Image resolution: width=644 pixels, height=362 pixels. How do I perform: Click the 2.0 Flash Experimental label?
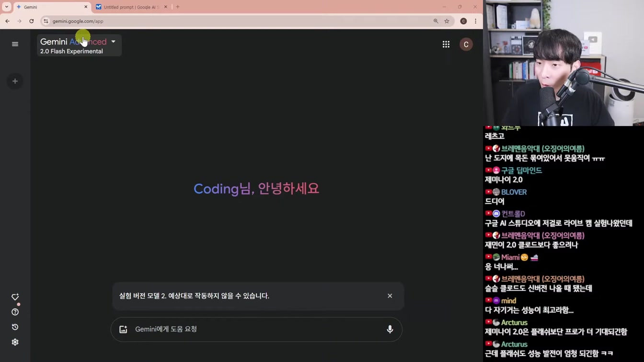pyautogui.click(x=71, y=51)
